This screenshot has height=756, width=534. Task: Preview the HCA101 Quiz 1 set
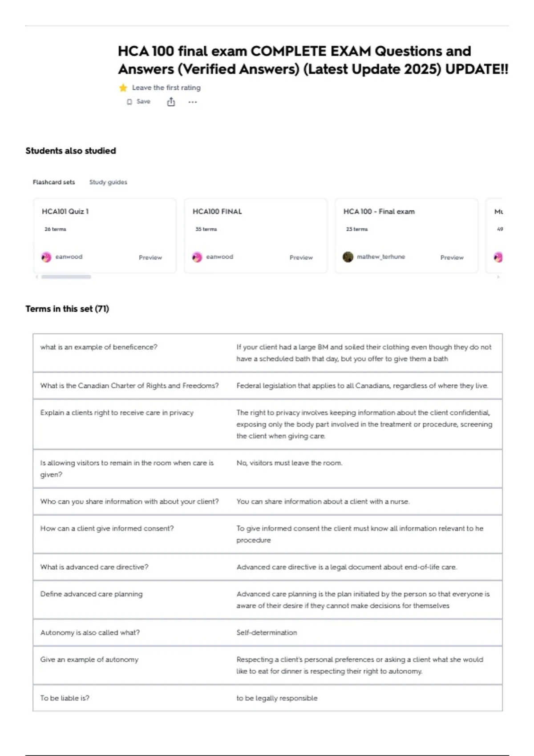pos(150,257)
